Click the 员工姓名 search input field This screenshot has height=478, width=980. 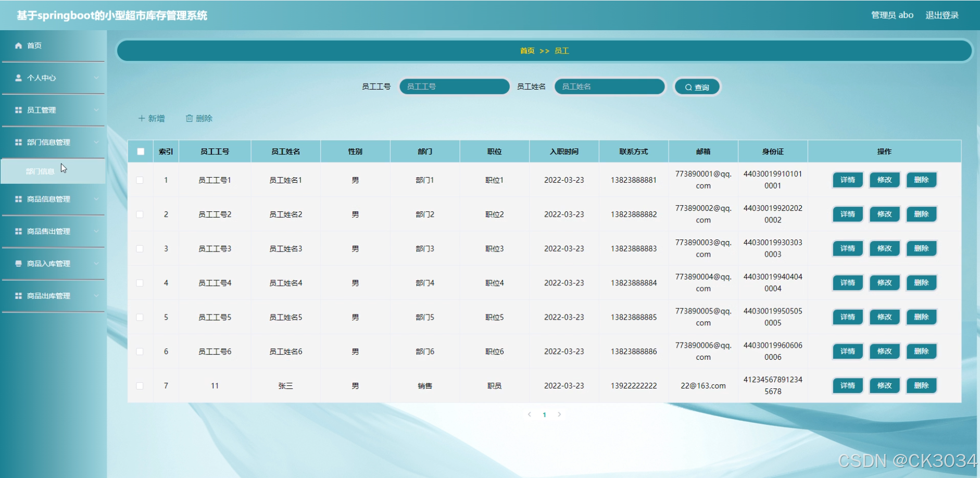(x=609, y=86)
